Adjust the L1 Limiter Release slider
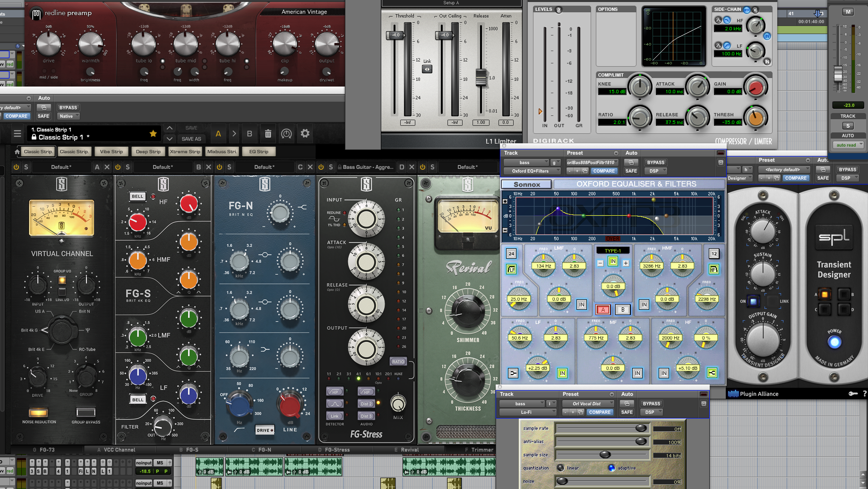The image size is (868, 489). click(481, 77)
